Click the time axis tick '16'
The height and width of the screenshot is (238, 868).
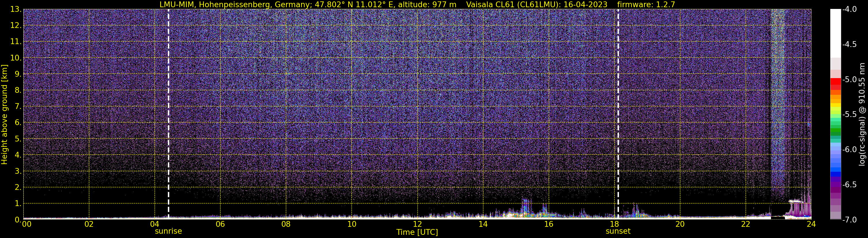pos(549,224)
